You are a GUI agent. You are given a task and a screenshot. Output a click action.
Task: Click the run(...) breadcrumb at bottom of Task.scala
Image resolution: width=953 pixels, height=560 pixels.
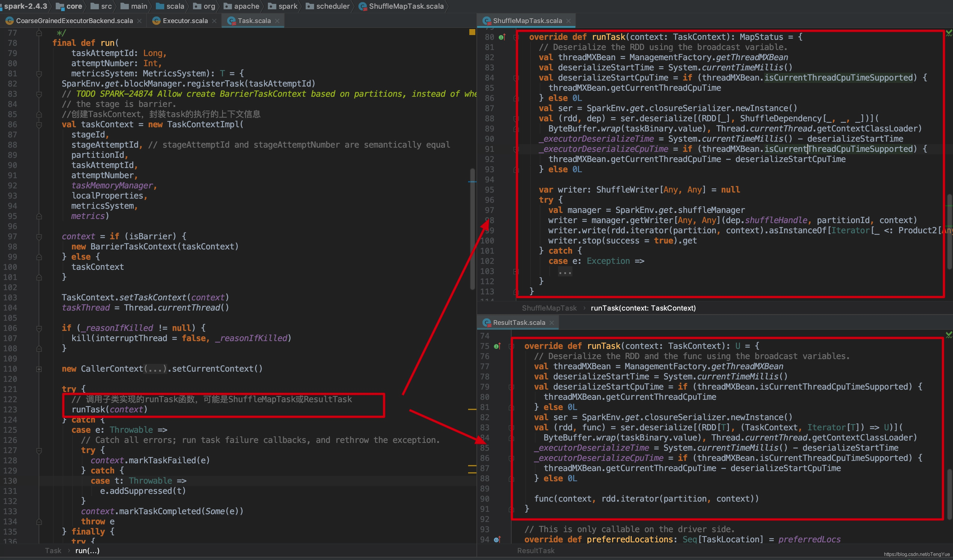(x=88, y=550)
